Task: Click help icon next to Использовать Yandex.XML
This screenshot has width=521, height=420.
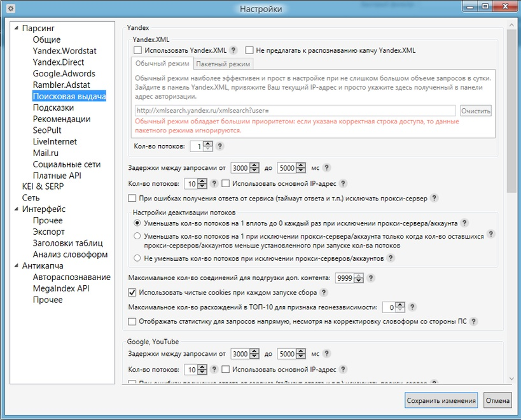Action: tap(233, 50)
